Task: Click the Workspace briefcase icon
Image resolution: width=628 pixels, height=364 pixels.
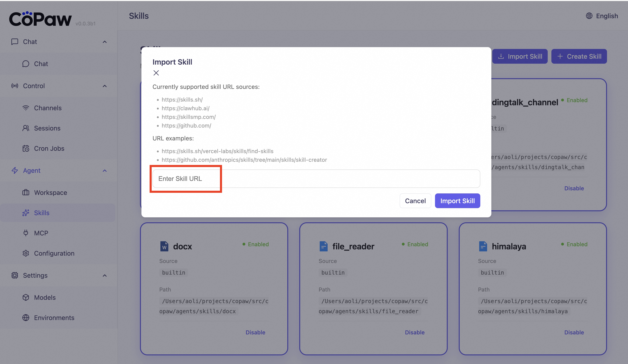Action: (x=26, y=192)
